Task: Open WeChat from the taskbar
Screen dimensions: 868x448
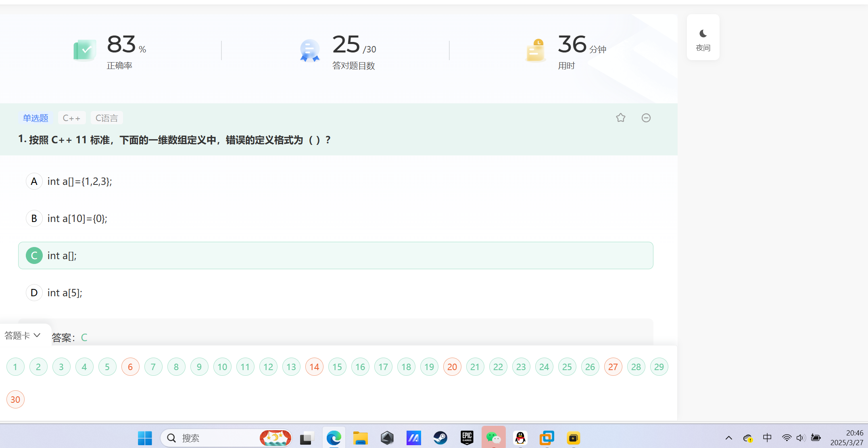Action: coord(493,438)
